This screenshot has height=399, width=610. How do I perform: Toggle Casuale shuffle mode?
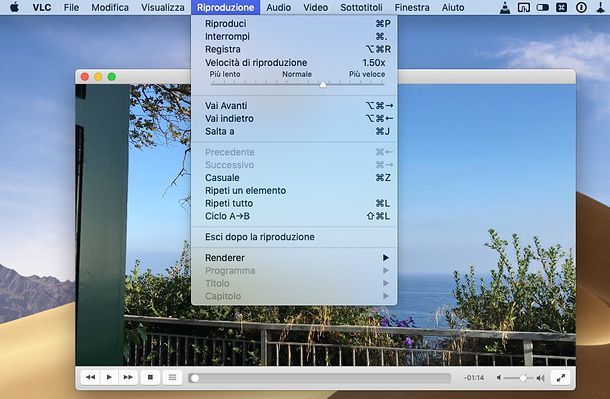click(294, 178)
